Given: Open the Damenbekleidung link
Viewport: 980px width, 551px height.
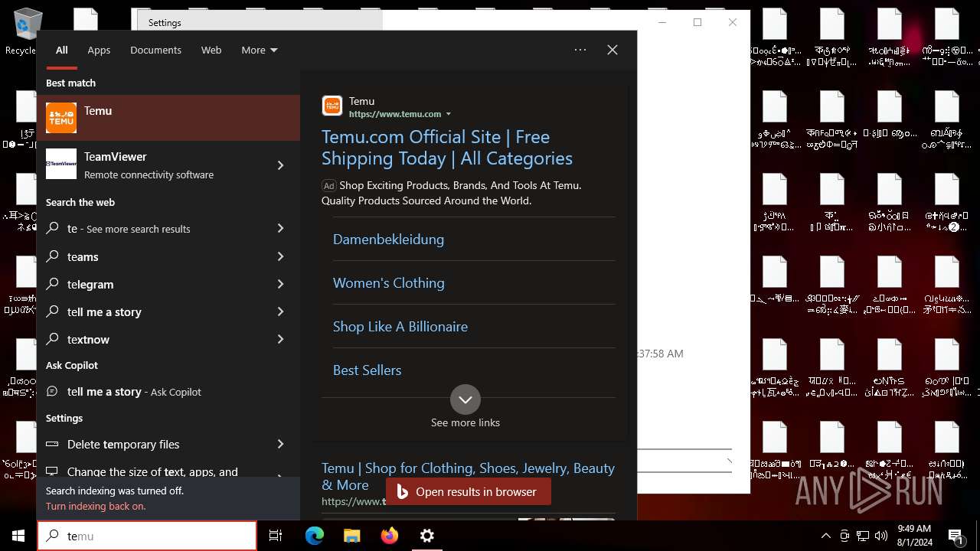Looking at the screenshot, I should 388,239.
